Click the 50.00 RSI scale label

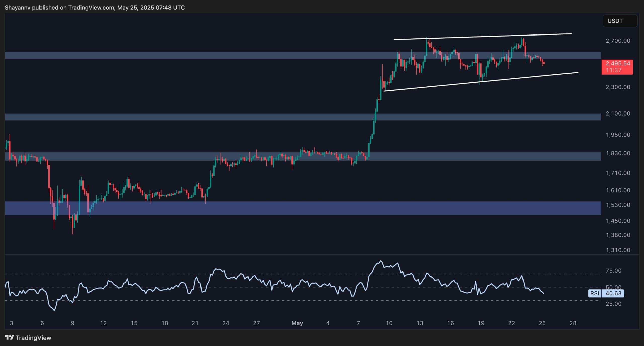[x=613, y=287]
